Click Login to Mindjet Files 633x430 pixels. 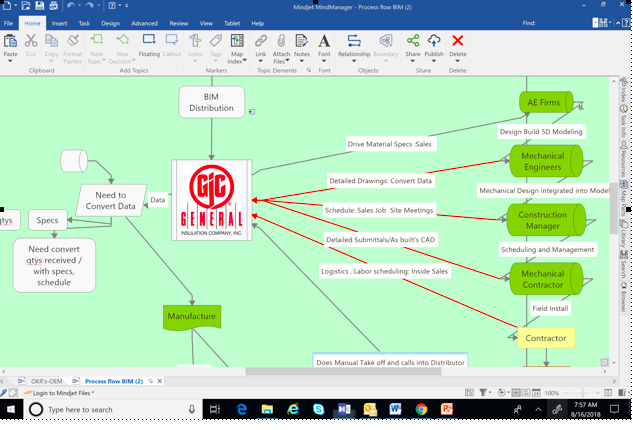click(x=59, y=393)
